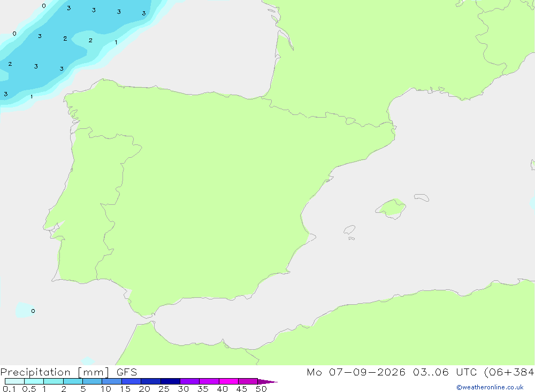Click the legend label "10"
Image resolution: width=535 pixels, height=392 pixels.
(106, 389)
